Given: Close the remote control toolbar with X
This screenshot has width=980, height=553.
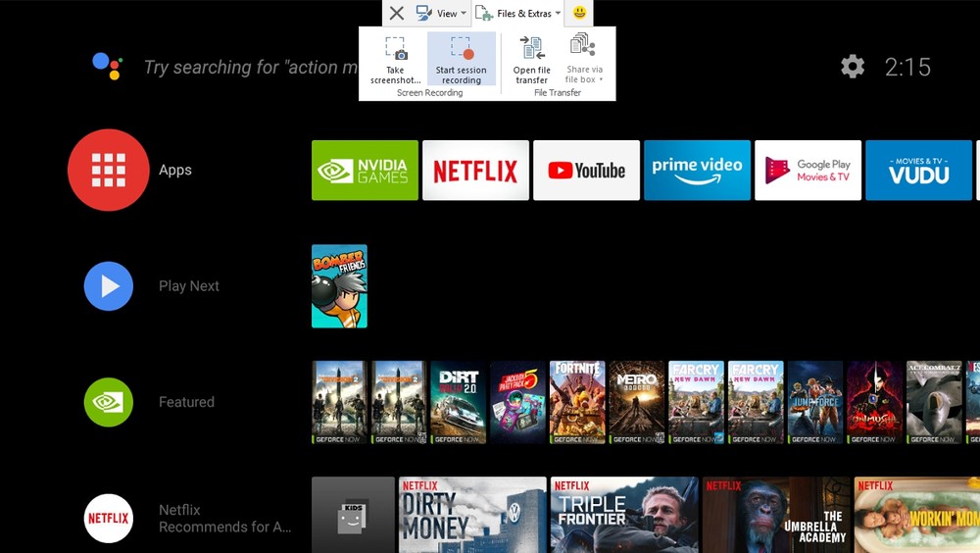Looking at the screenshot, I should click(x=396, y=13).
